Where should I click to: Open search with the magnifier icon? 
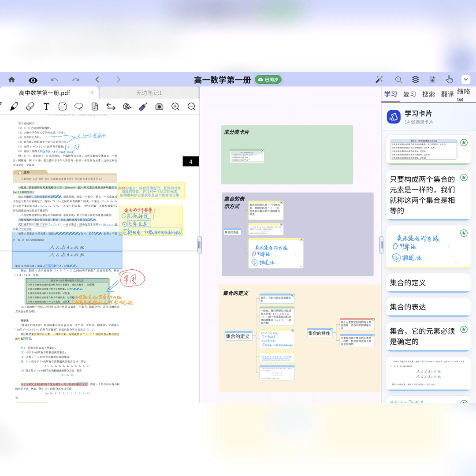(398, 79)
